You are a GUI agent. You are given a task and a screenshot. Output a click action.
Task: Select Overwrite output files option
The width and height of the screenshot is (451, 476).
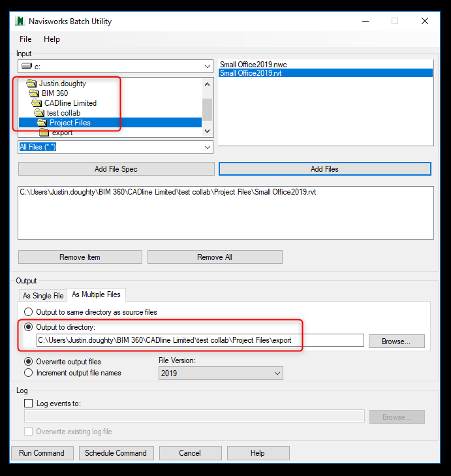click(x=29, y=361)
